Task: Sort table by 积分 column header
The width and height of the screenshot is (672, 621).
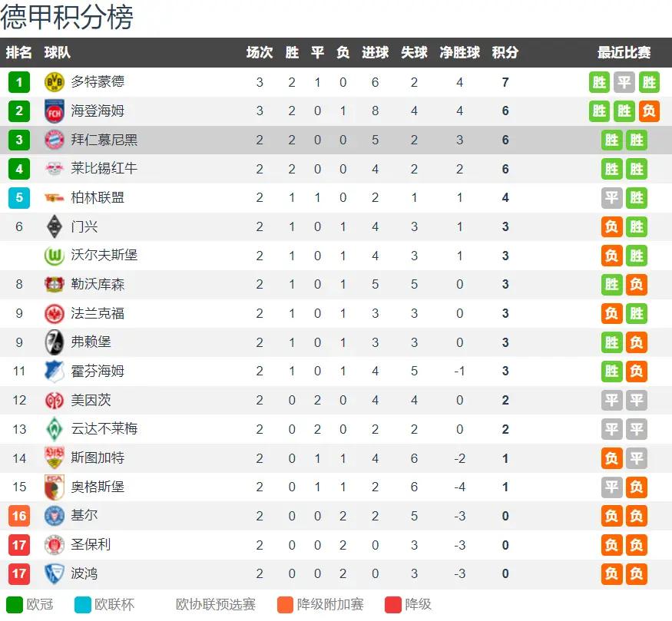Action: tap(505, 53)
